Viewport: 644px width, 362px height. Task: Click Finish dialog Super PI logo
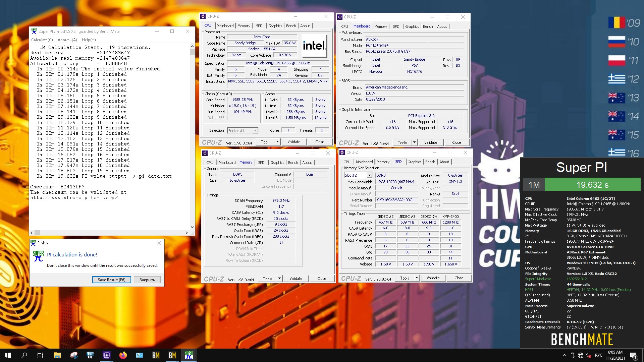38,256
